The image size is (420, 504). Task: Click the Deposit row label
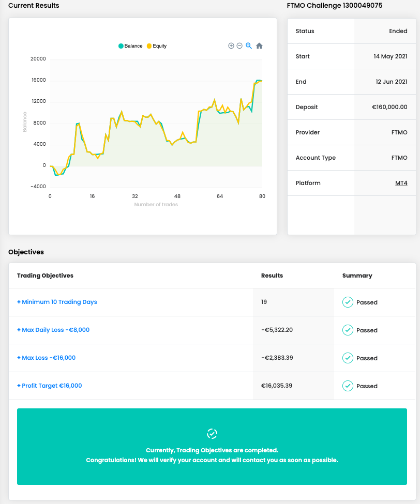tap(307, 107)
